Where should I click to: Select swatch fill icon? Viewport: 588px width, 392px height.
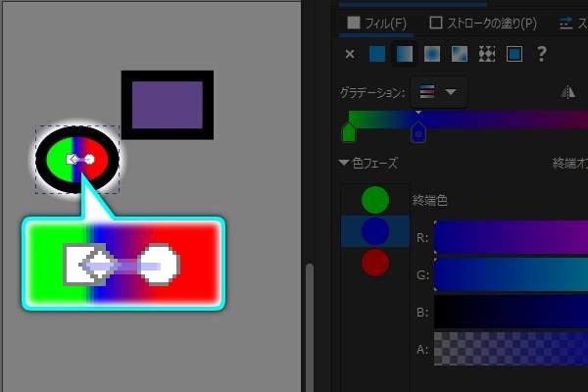[x=514, y=54]
